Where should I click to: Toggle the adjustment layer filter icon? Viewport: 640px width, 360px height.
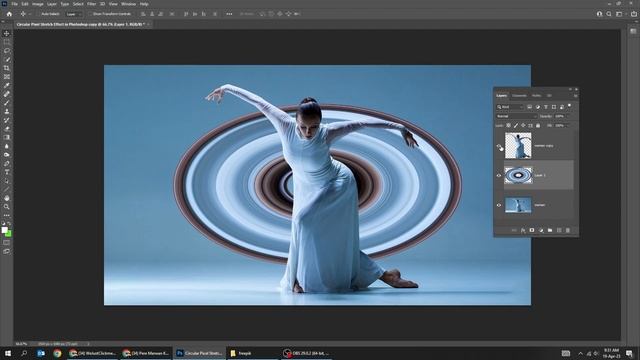(x=538, y=107)
